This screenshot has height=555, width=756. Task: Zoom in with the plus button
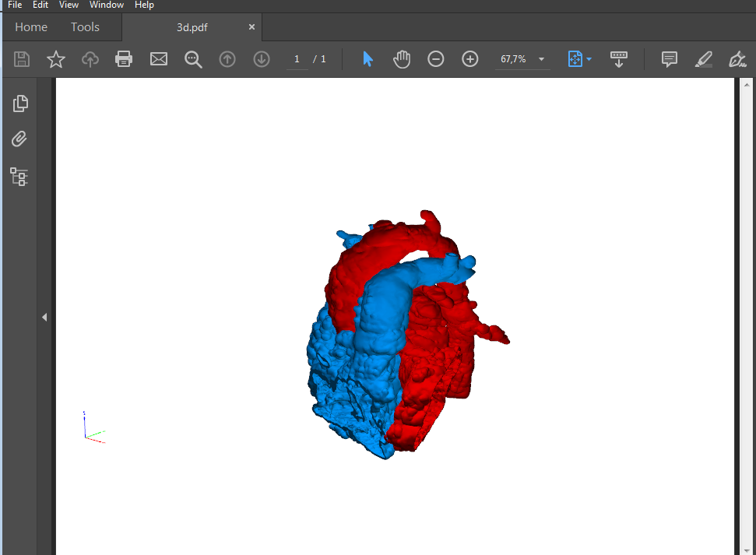[470, 59]
